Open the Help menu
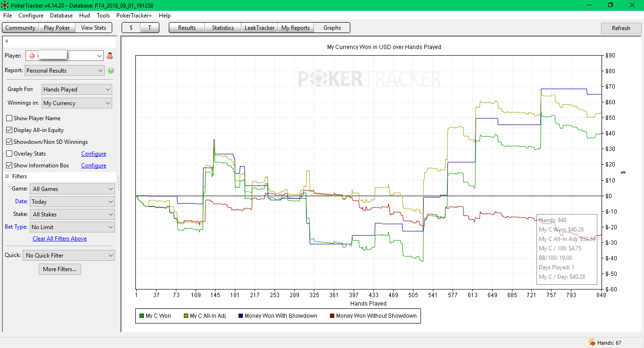Screen dimensions: 644x348 point(165,16)
